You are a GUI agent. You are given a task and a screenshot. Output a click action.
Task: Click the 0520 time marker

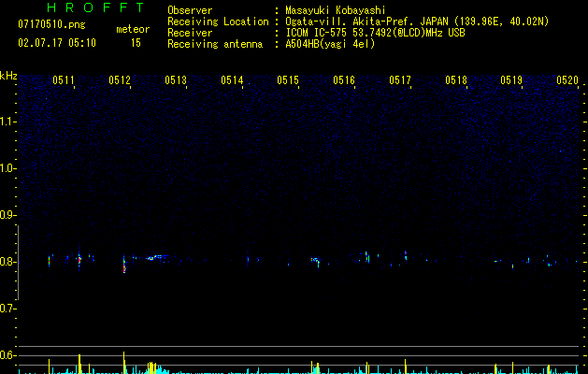click(x=567, y=80)
